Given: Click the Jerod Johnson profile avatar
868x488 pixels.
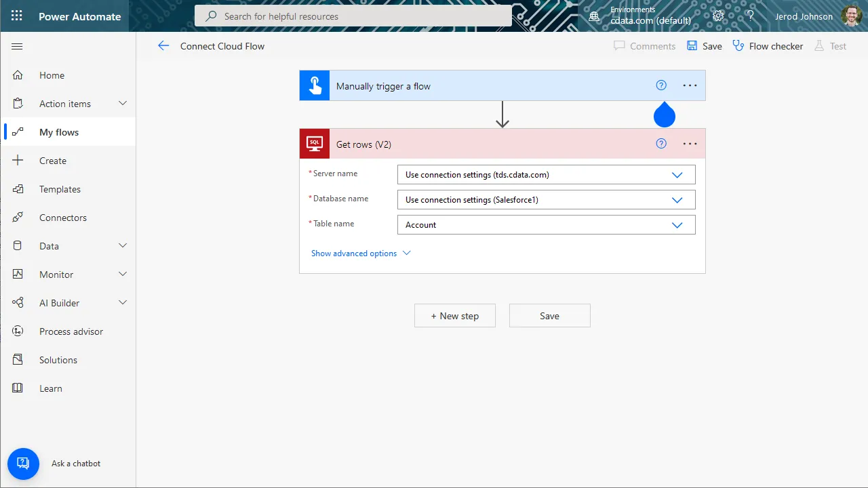Looking at the screenshot, I should 851,16.
